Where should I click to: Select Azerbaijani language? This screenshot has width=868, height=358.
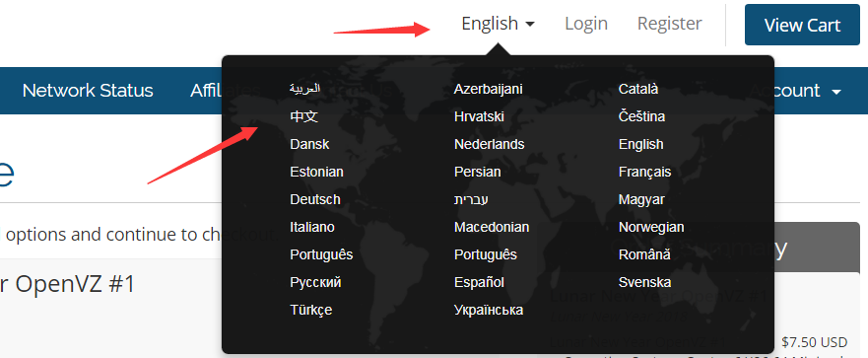[489, 89]
